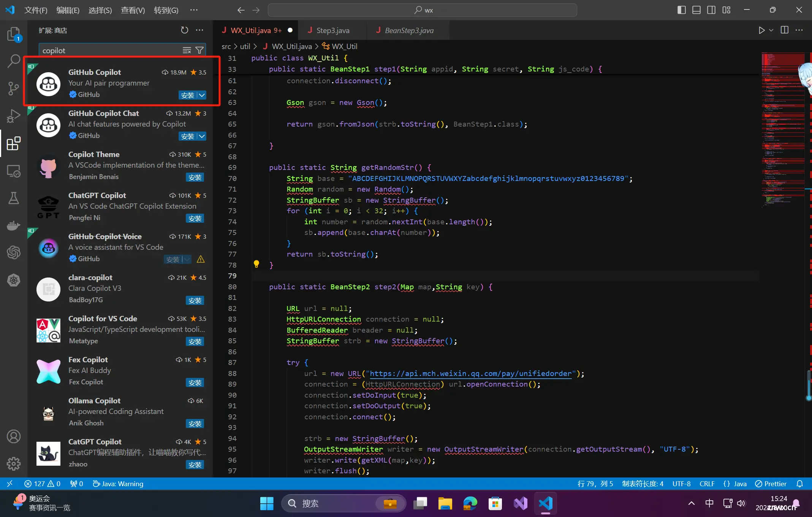The height and width of the screenshot is (517, 812).
Task: Open the ChatGPT view in activity bar
Action: pyautogui.click(x=14, y=252)
